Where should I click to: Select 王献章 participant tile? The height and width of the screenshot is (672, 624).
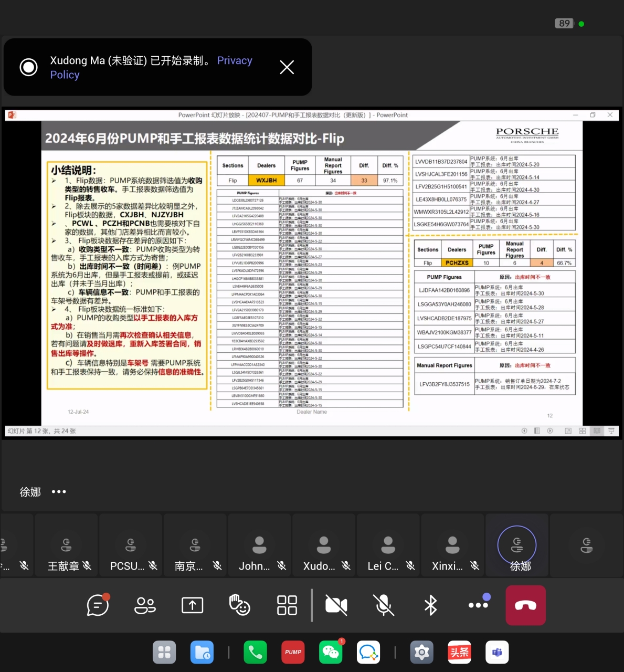[x=67, y=545]
